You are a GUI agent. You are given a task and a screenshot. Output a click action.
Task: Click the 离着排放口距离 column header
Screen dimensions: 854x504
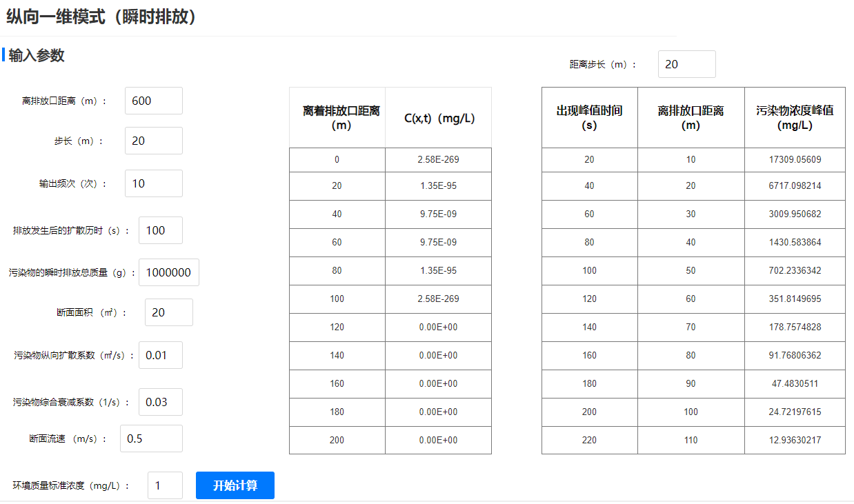point(337,118)
